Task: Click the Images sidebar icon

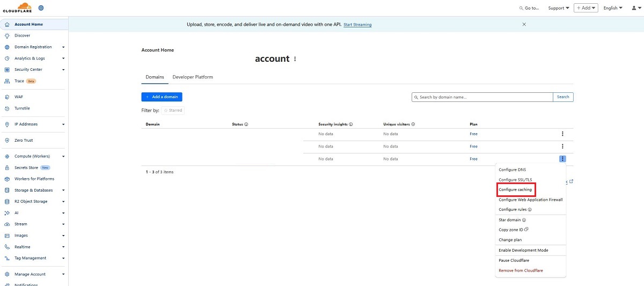Action: (7, 236)
